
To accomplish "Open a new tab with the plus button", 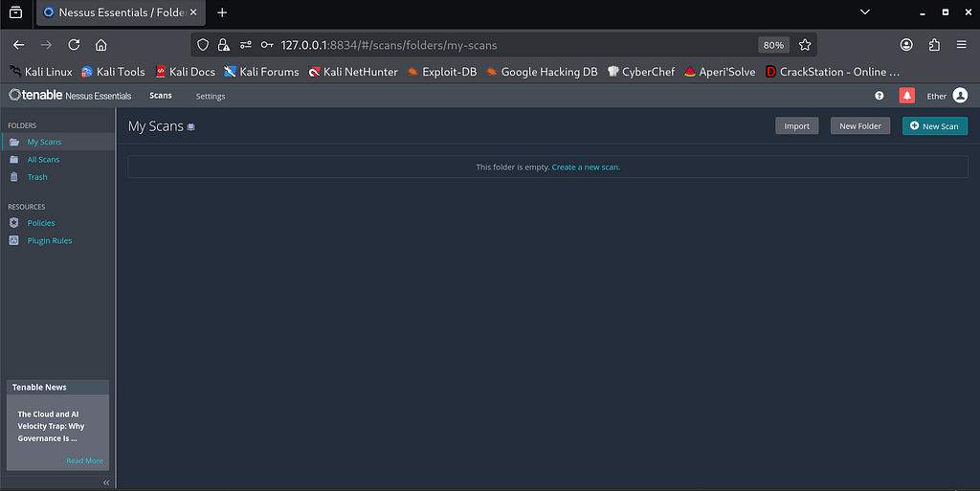I will [222, 12].
